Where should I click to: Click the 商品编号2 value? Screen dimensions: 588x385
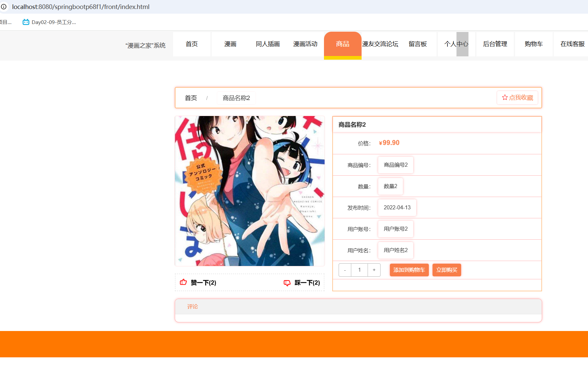click(396, 165)
